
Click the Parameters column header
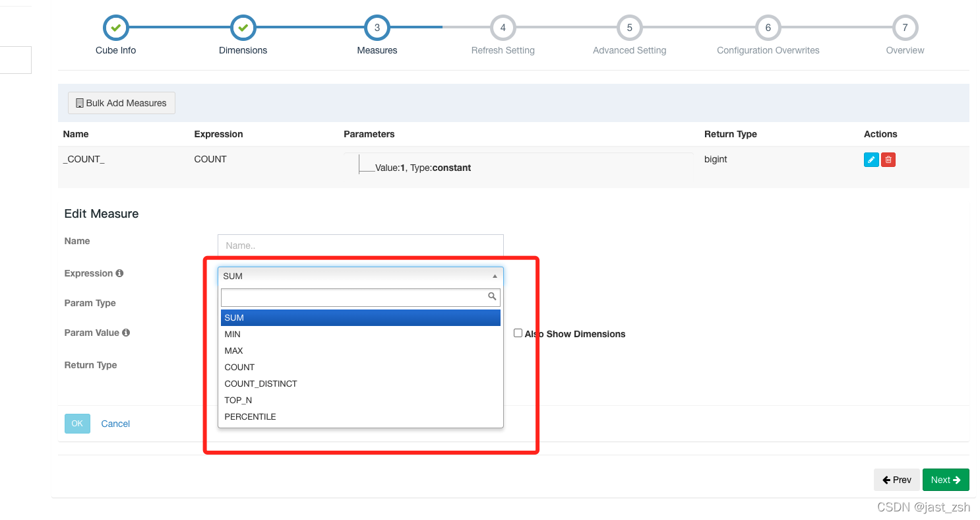(369, 134)
